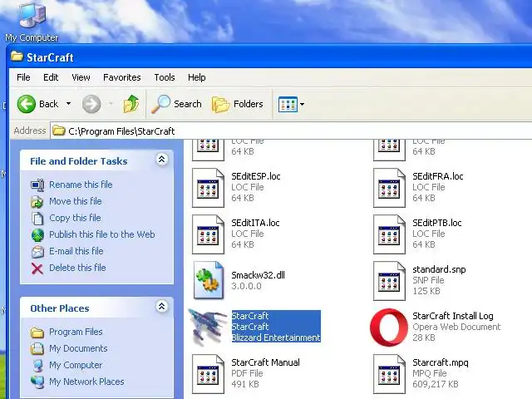Click the e-mail envelope icon
The image size is (532, 399).
37,251
